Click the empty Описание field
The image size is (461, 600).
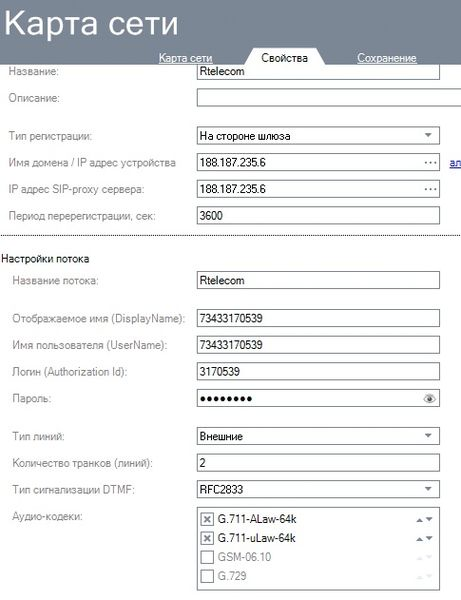coord(329,98)
